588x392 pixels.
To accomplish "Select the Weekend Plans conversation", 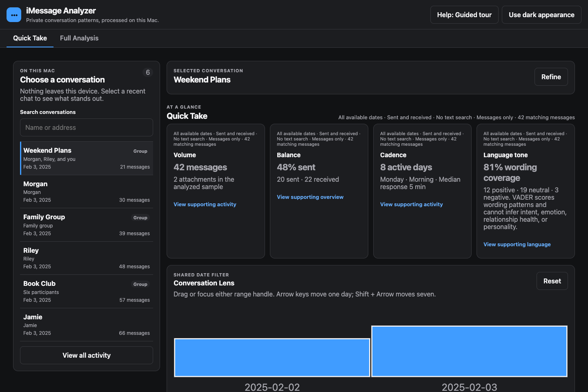I will tap(87, 158).
